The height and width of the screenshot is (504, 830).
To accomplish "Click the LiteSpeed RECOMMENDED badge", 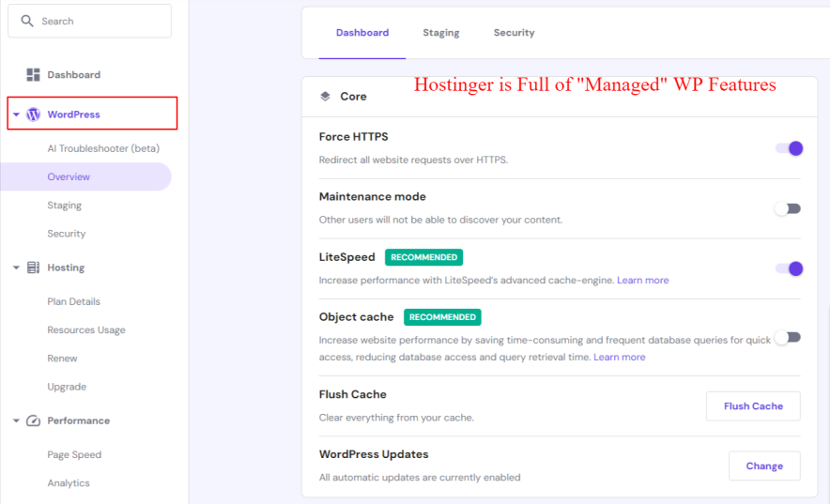I will click(x=423, y=257).
